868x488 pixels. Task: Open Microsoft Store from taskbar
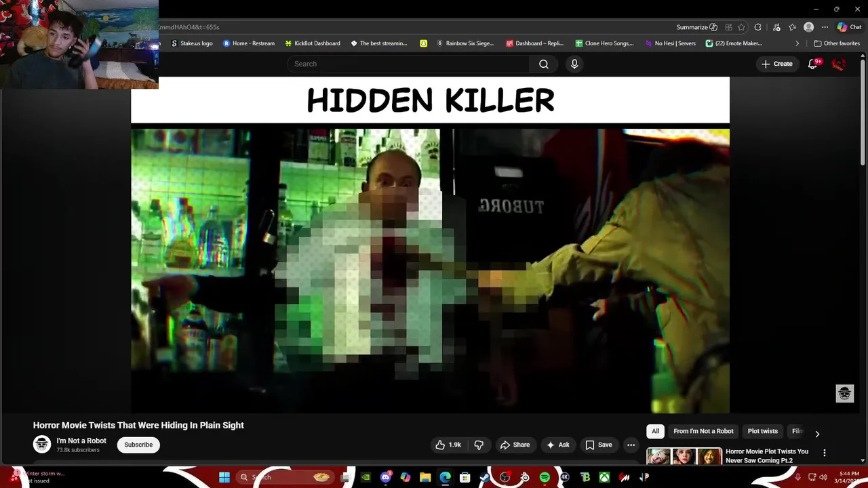(x=465, y=477)
